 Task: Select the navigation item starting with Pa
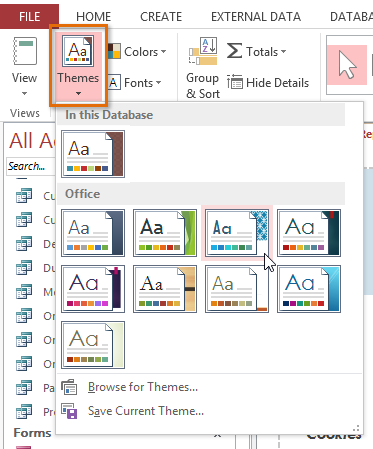[35, 388]
